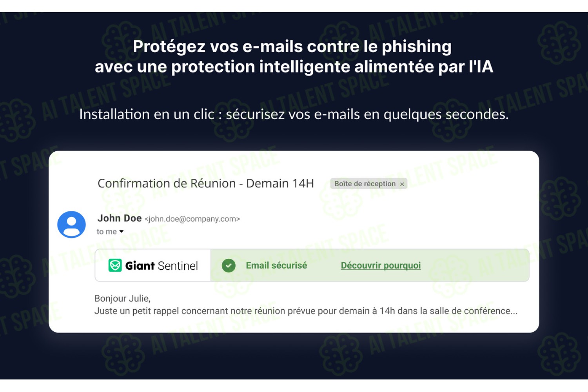Click the 'to me' recipient label
The width and height of the screenshot is (588, 392).
point(107,232)
